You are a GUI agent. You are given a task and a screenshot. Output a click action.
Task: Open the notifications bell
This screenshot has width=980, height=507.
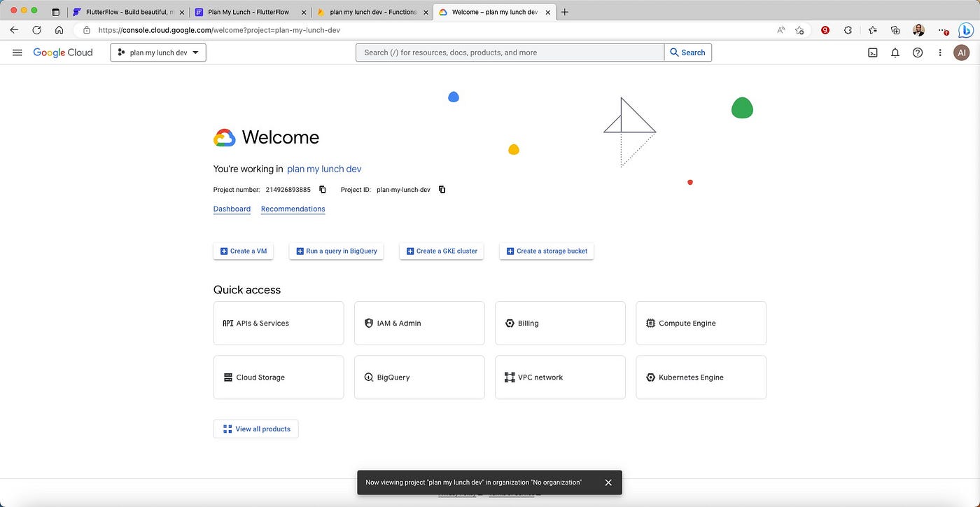[x=895, y=53]
